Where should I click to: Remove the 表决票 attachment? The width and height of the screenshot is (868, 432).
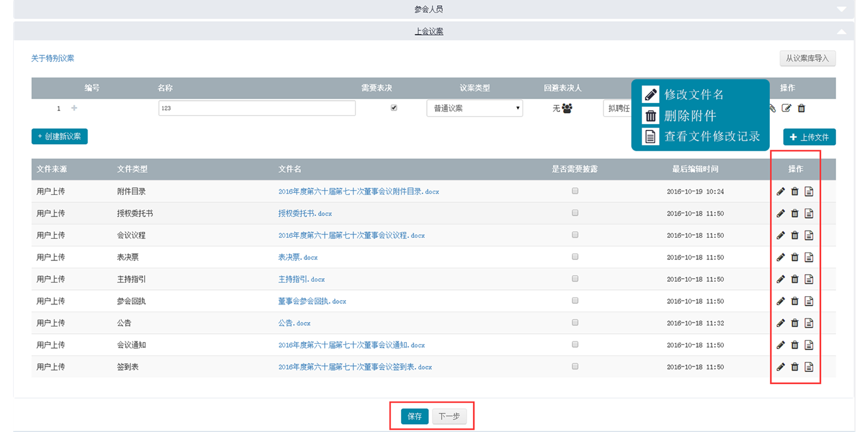point(795,257)
